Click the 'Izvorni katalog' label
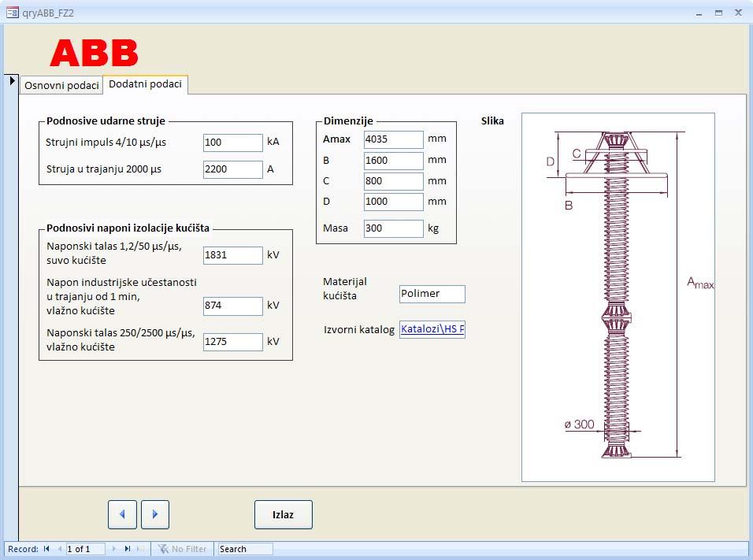 pyautogui.click(x=358, y=329)
